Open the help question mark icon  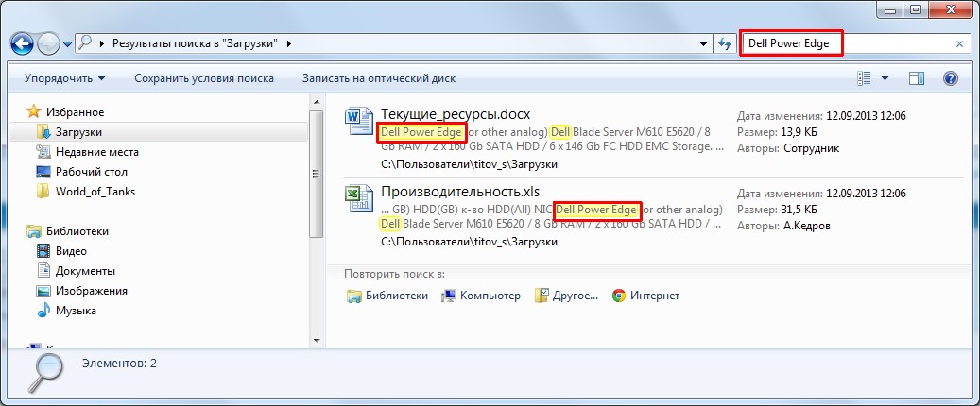(x=951, y=78)
